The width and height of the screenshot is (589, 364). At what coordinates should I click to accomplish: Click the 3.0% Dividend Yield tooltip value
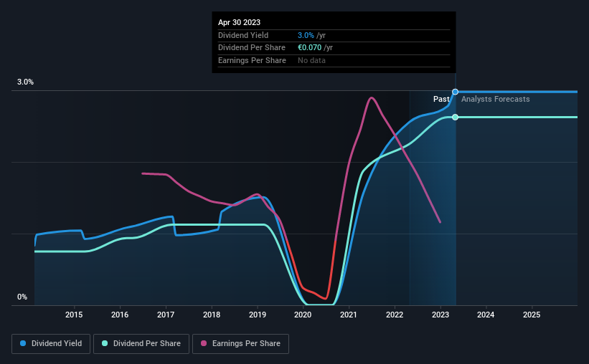tap(306, 35)
